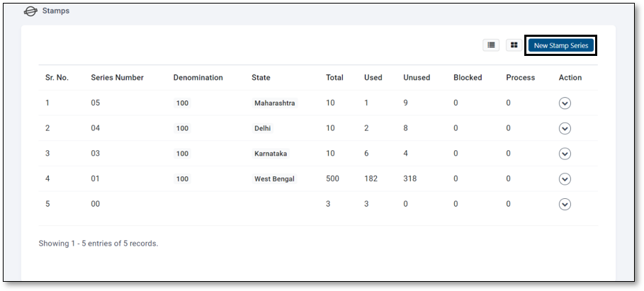Switch to list view icon
644x291 pixels.
click(491, 45)
